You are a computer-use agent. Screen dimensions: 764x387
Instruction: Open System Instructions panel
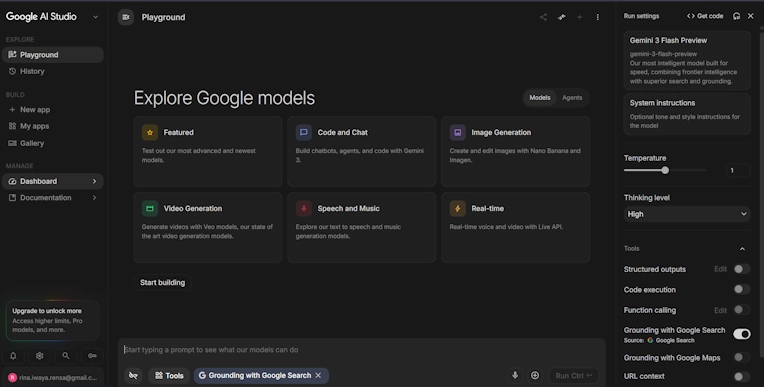coord(687,114)
